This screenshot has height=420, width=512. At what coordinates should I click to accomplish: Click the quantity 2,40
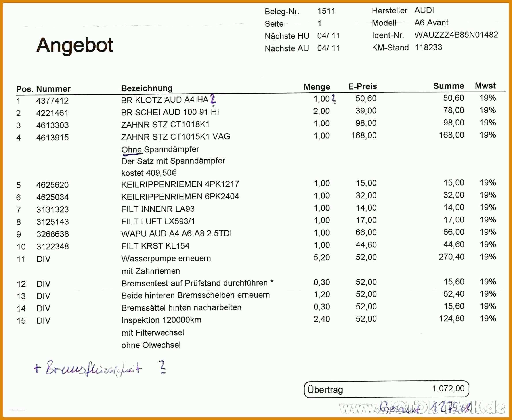pyautogui.click(x=321, y=319)
